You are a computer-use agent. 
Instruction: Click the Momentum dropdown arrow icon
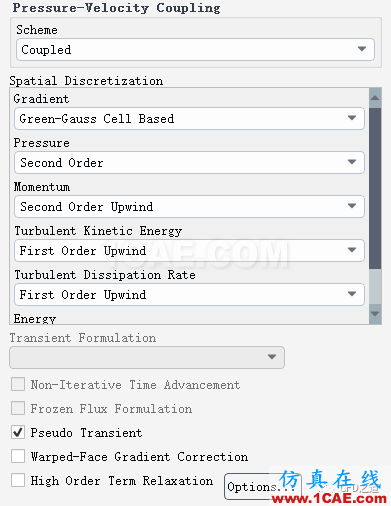352,206
